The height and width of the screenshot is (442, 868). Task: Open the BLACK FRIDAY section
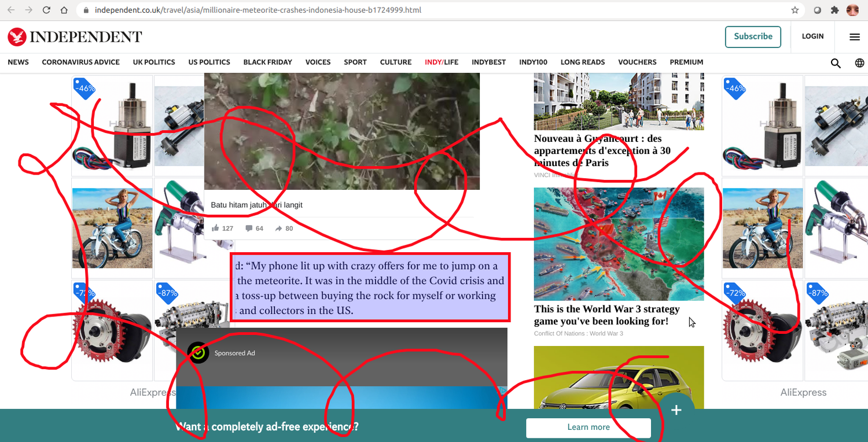[x=268, y=62]
